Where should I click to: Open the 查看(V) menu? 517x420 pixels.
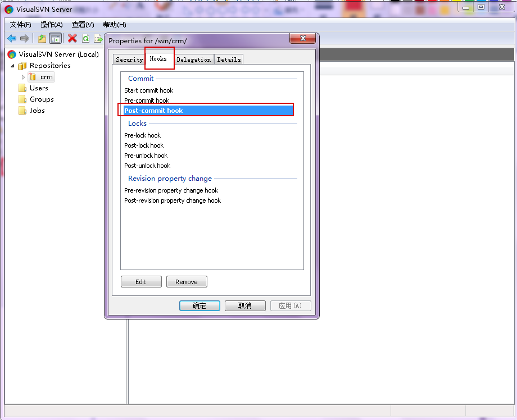pyautogui.click(x=83, y=25)
